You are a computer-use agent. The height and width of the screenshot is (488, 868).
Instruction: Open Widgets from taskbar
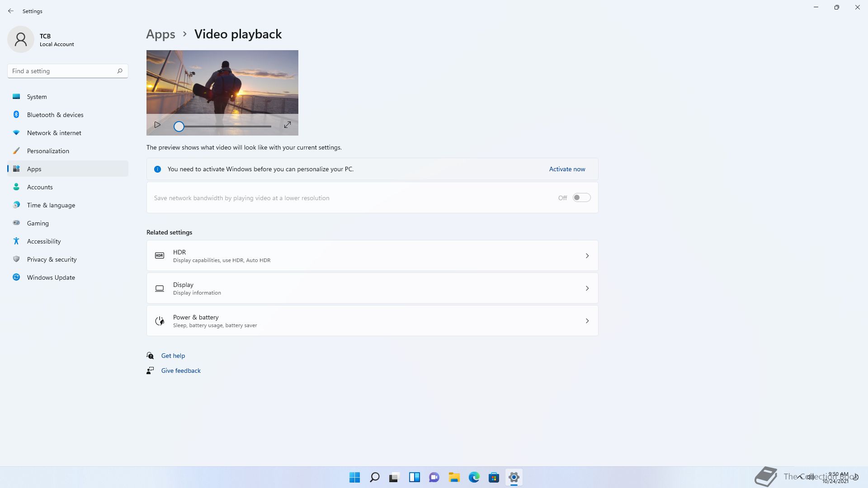(x=414, y=477)
